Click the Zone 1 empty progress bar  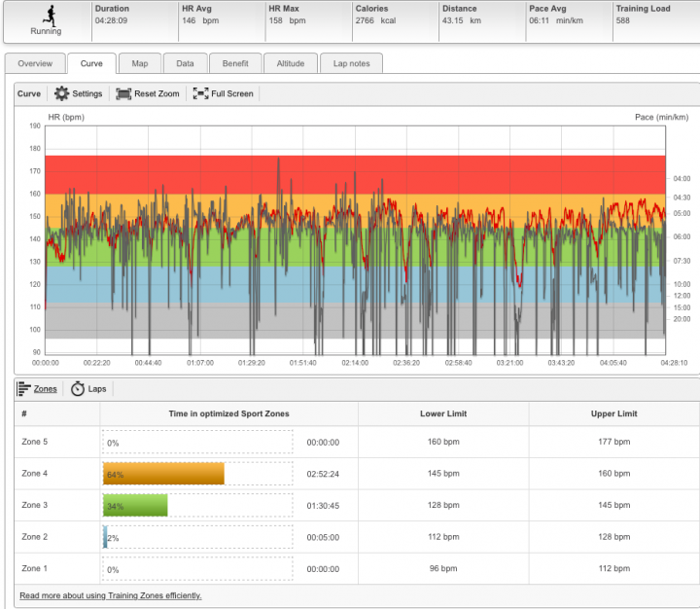pyautogui.click(x=197, y=569)
